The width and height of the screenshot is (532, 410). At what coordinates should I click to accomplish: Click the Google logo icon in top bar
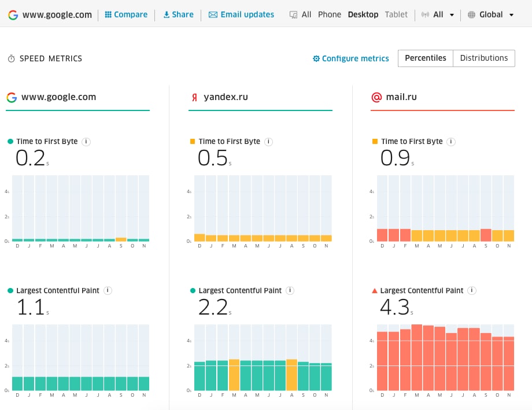[x=12, y=14]
